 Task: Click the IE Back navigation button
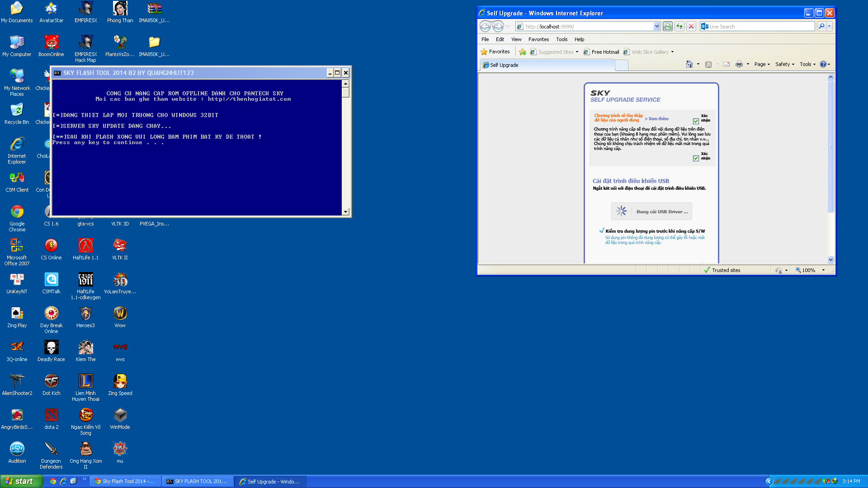(x=485, y=27)
